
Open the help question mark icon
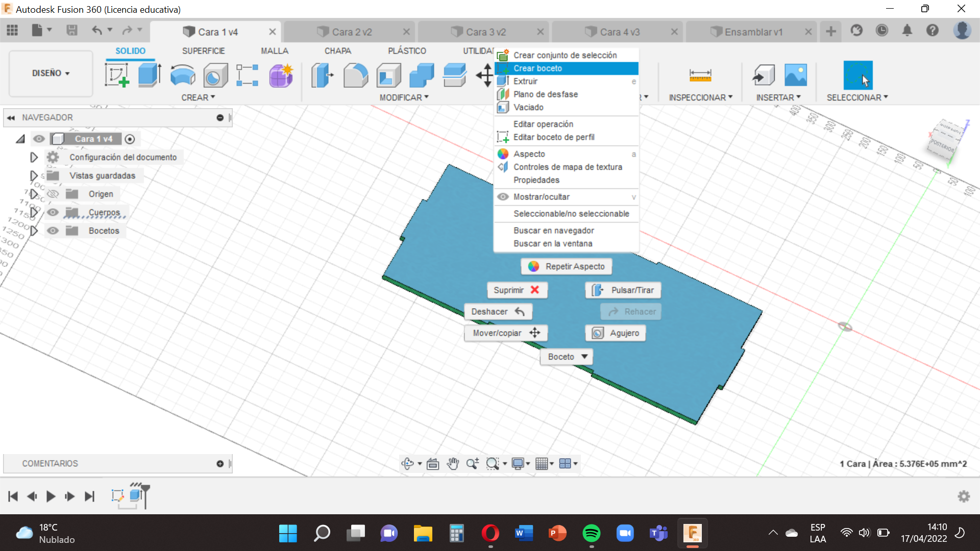click(933, 31)
